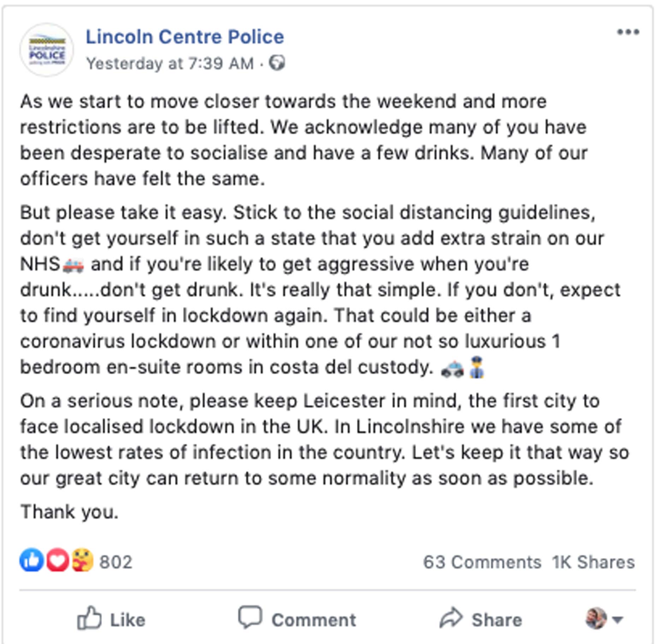657x644 pixels.
Task: Open the Yesterday at 7:39 AM timestamp
Action: coord(170,64)
